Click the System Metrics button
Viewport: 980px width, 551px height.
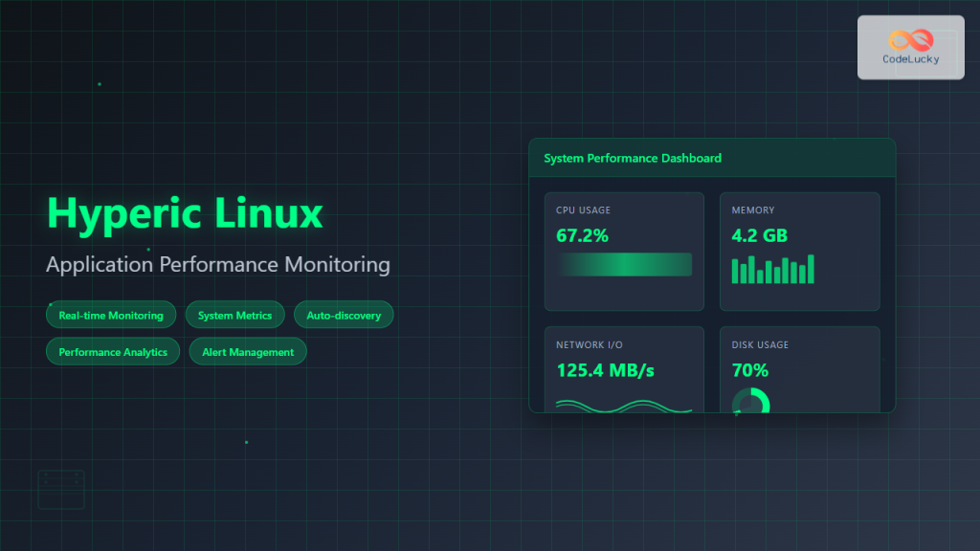(x=234, y=314)
